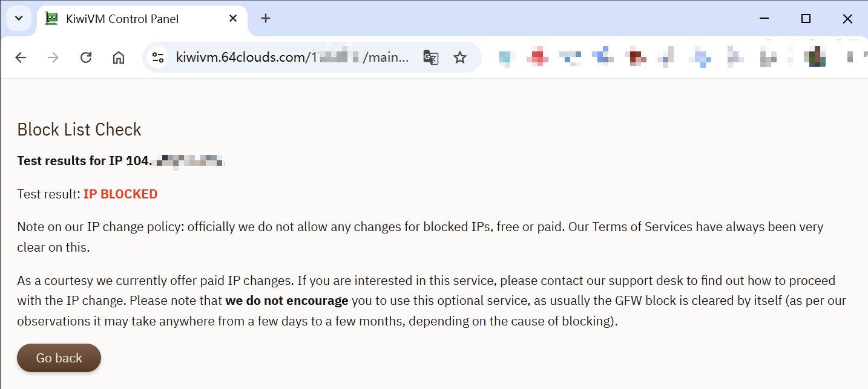Bookmark this page with the star
The image size is (868, 389).
coord(460,57)
